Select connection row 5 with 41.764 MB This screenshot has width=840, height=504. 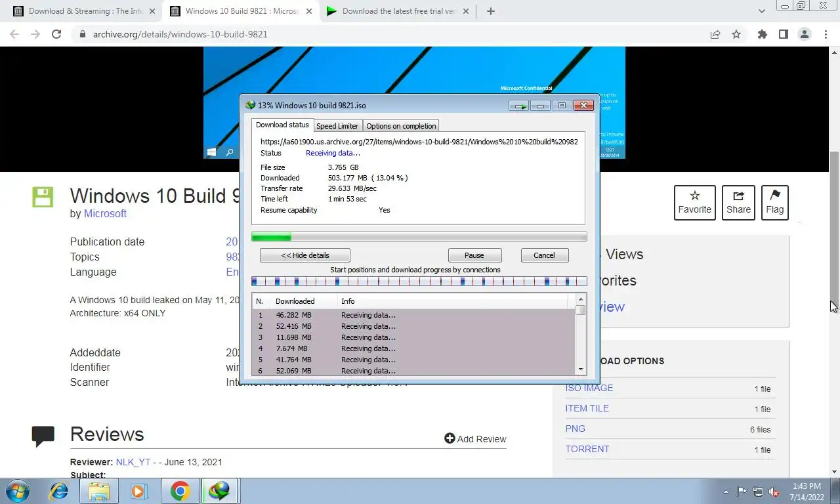413,360
